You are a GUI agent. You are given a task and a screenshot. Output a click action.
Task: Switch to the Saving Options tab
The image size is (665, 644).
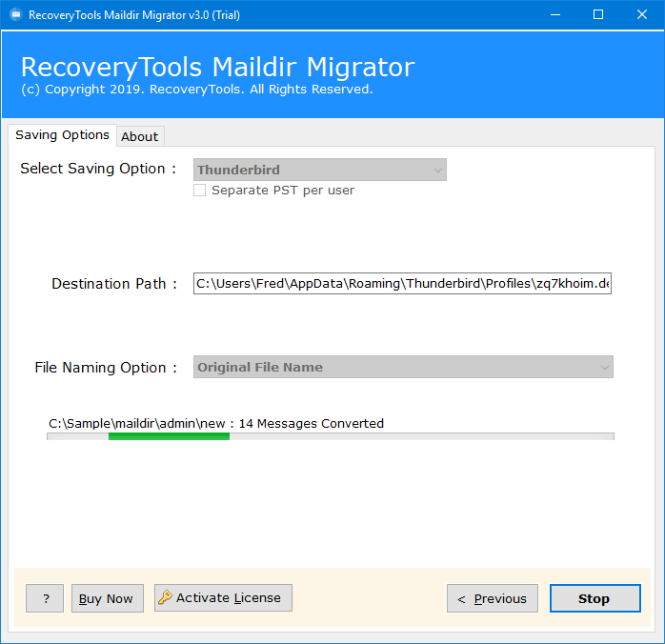[62, 135]
